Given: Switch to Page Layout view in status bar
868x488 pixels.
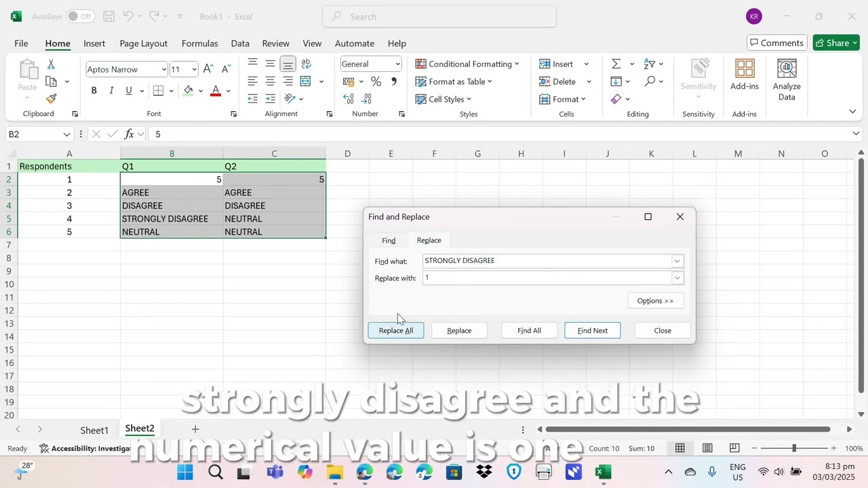Looking at the screenshot, I should click(707, 448).
